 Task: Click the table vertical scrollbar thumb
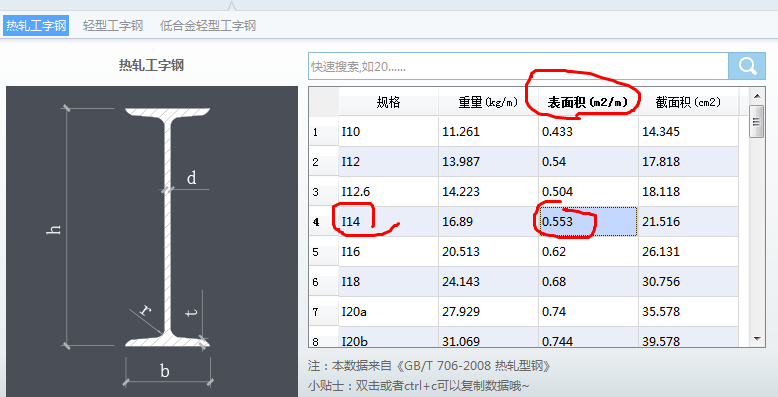tap(757, 122)
